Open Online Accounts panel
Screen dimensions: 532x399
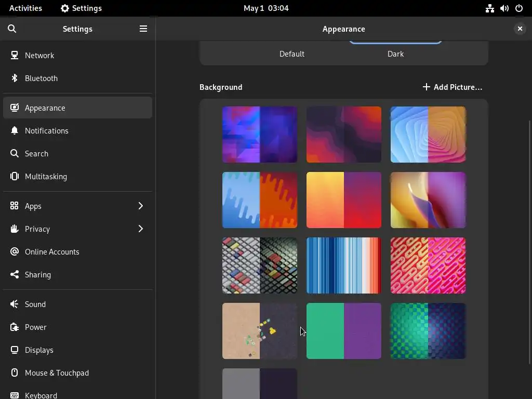click(x=77, y=252)
